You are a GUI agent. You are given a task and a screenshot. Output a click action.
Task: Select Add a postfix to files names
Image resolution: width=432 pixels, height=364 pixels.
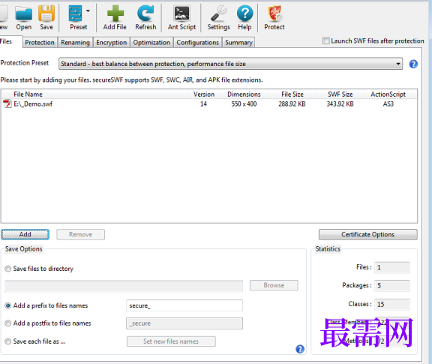[8, 323]
